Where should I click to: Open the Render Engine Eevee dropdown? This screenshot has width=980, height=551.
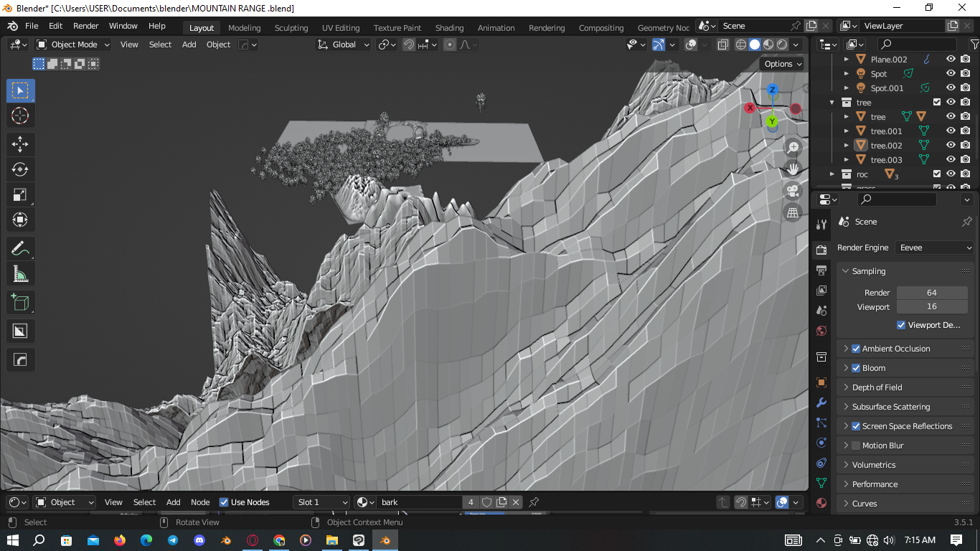[x=935, y=248]
